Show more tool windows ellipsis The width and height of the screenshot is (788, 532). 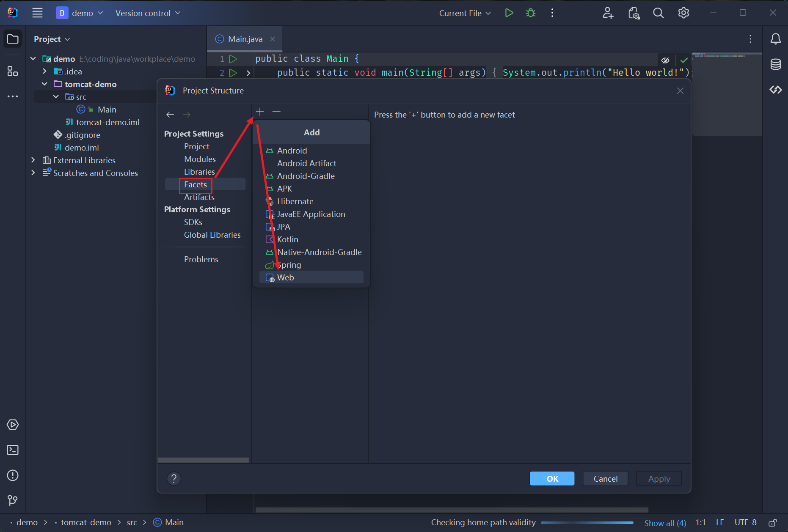(13, 96)
